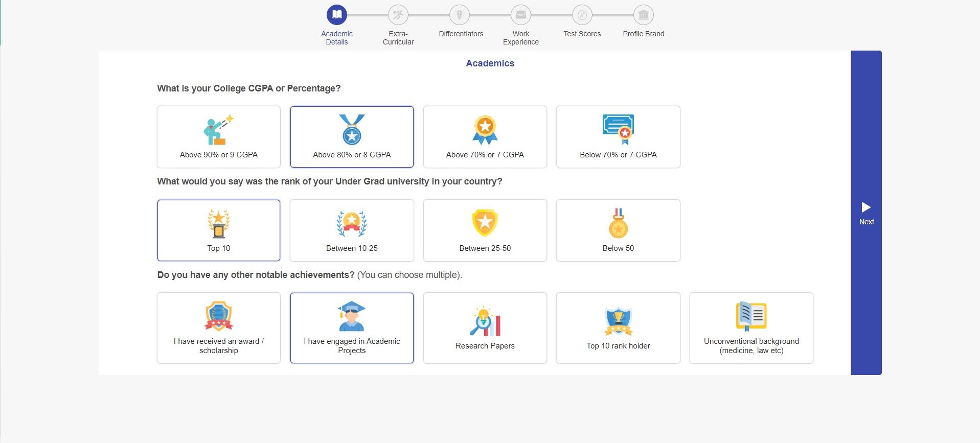Click the Under Grad university rank question
980x443 pixels.
coord(330,181)
